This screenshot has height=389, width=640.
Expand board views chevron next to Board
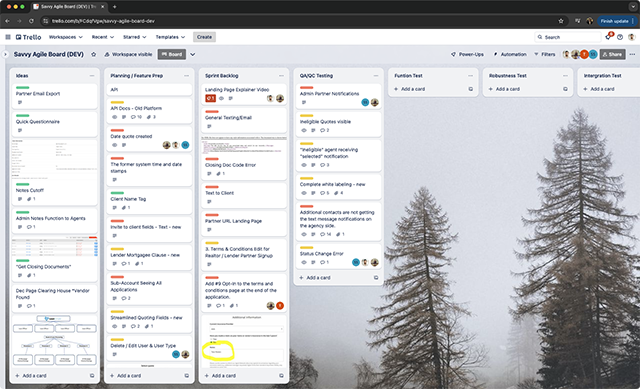click(193, 54)
